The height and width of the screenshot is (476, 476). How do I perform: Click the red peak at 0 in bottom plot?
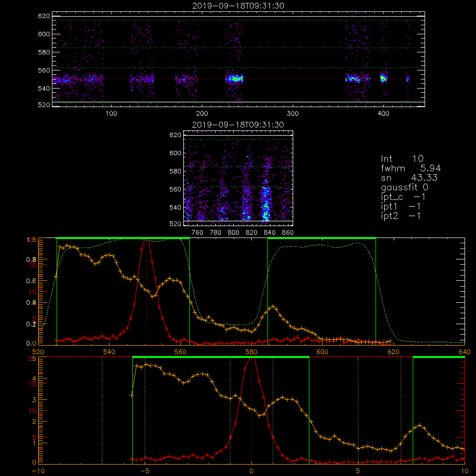[x=251, y=359]
